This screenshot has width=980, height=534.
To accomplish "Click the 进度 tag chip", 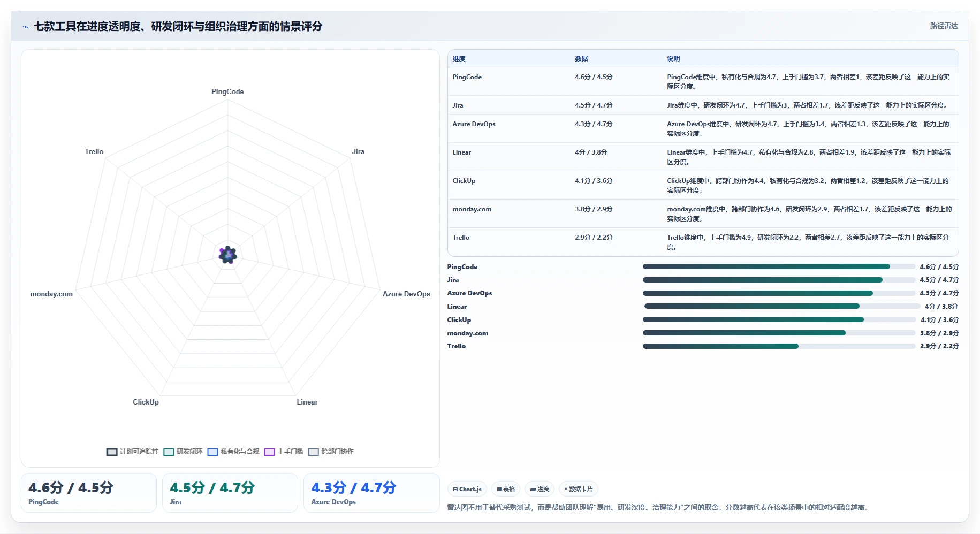I will (540, 489).
